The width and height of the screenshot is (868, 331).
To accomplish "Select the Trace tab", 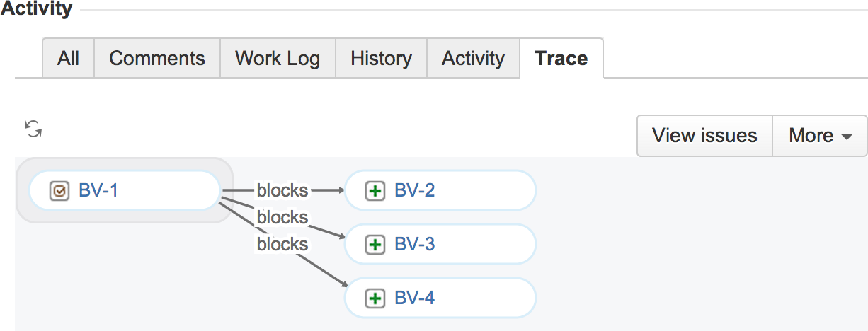I will (x=561, y=58).
